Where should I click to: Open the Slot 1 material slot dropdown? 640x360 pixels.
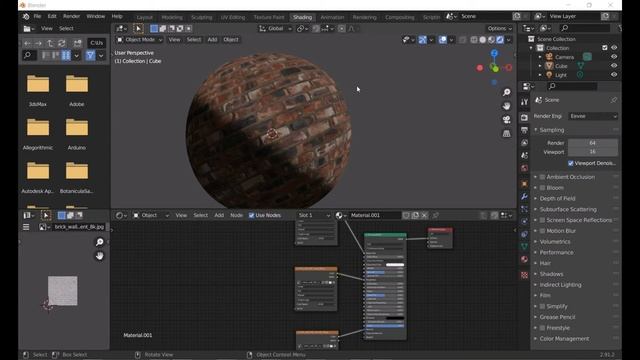point(314,215)
